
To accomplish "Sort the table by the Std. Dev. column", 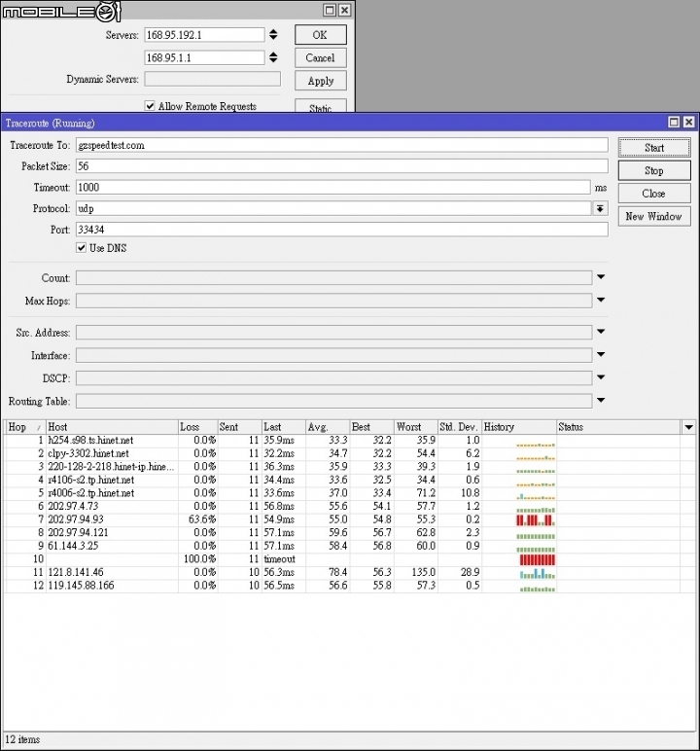I will tap(460, 427).
